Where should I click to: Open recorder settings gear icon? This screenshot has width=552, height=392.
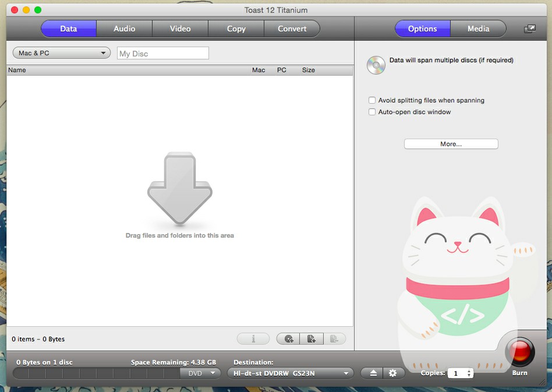[393, 373]
